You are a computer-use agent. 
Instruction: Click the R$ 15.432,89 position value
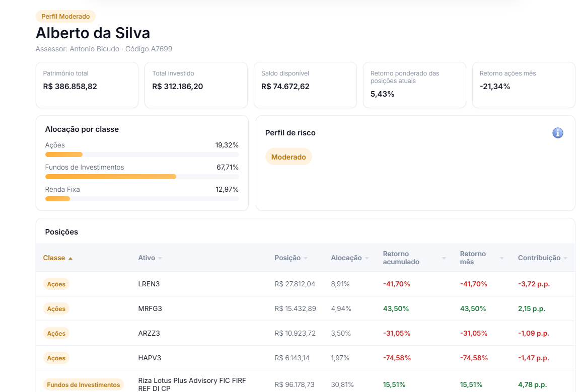point(295,308)
